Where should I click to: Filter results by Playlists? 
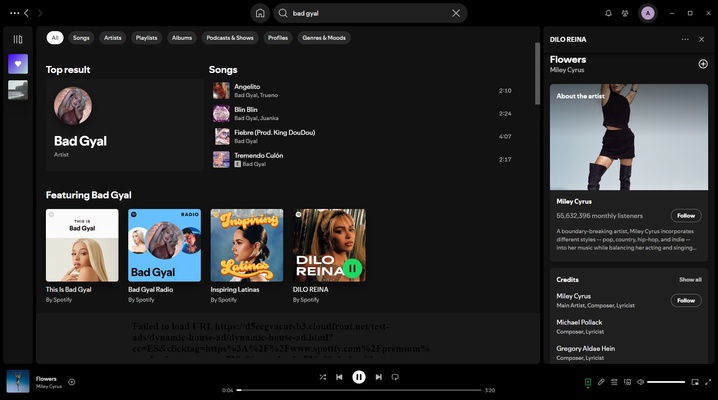pyautogui.click(x=147, y=38)
